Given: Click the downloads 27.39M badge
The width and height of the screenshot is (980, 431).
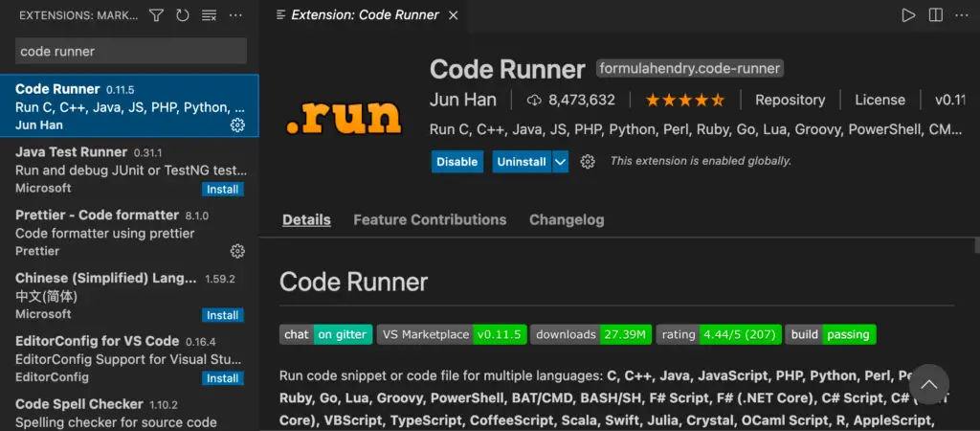Looking at the screenshot, I should (591, 334).
